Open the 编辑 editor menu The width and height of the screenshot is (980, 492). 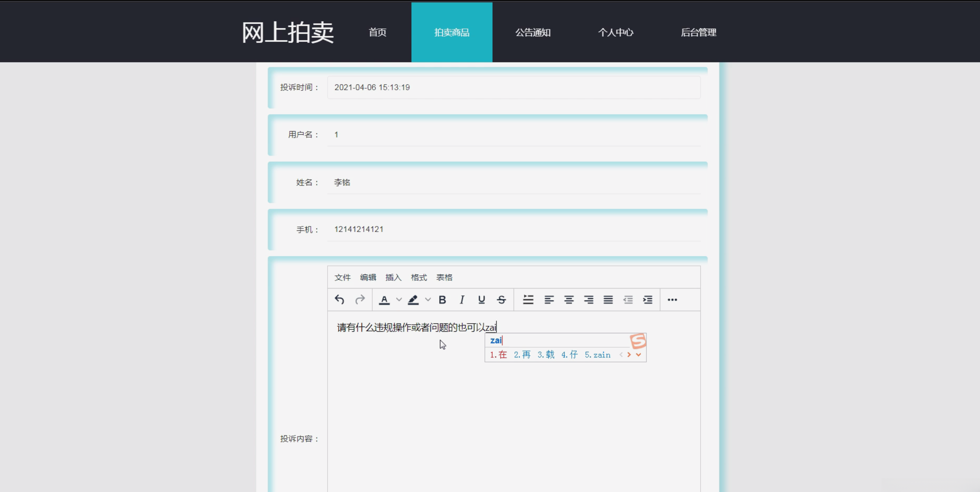point(368,277)
